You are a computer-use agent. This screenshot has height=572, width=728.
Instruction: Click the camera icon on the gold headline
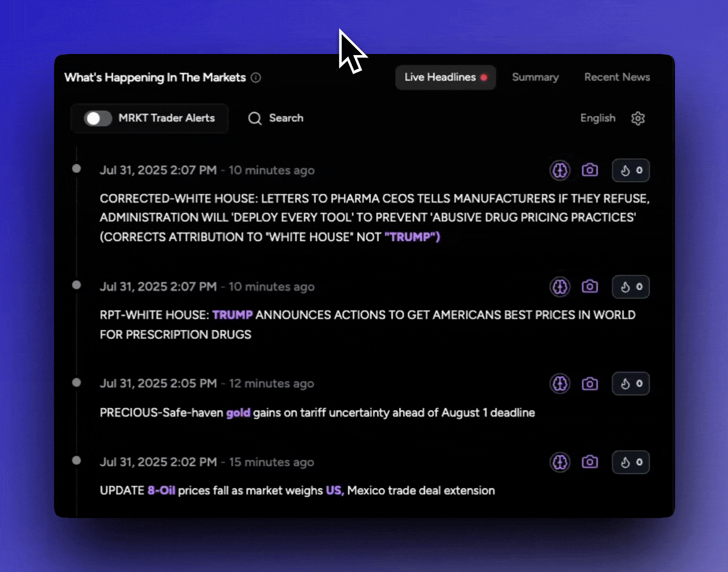tap(590, 383)
